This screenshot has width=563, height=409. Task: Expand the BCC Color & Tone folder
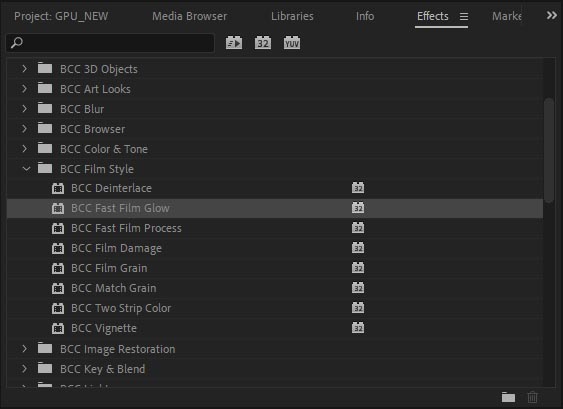pos(24,149)
